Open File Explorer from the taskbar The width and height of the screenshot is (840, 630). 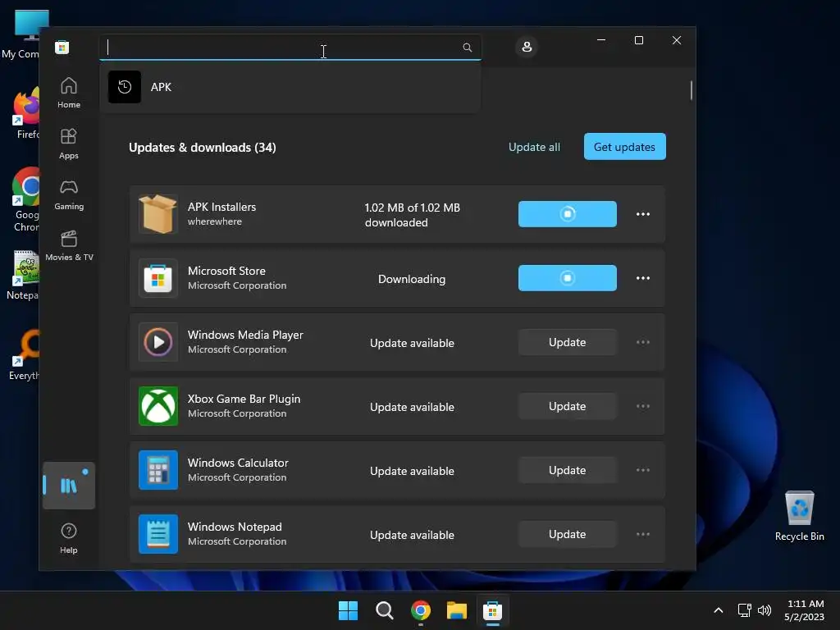point(456,610)
